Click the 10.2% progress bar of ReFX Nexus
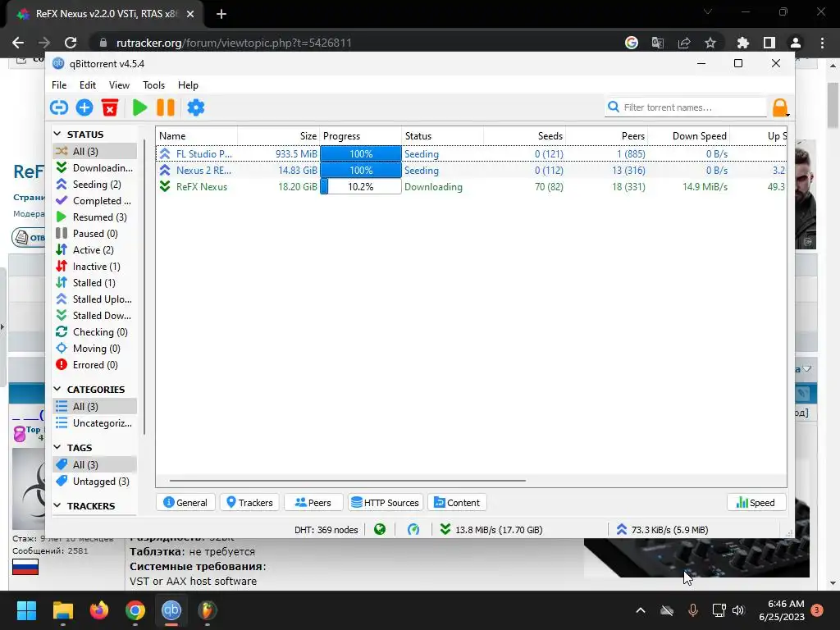 point(361,187)
